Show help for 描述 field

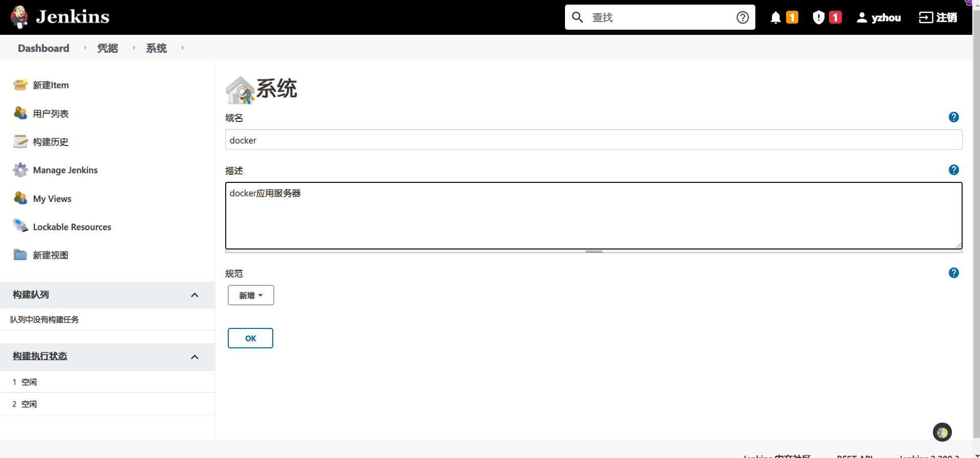954,170
